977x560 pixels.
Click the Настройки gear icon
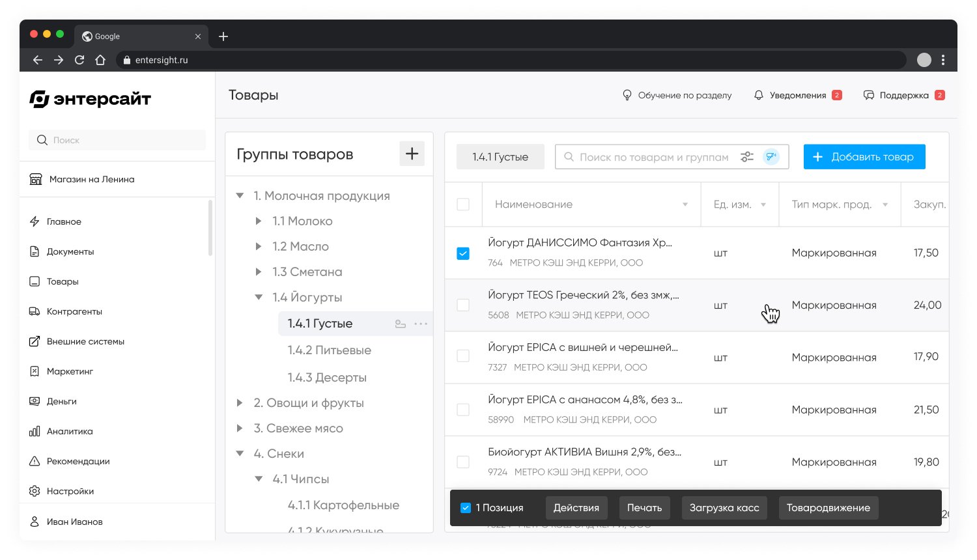point(35,491)
